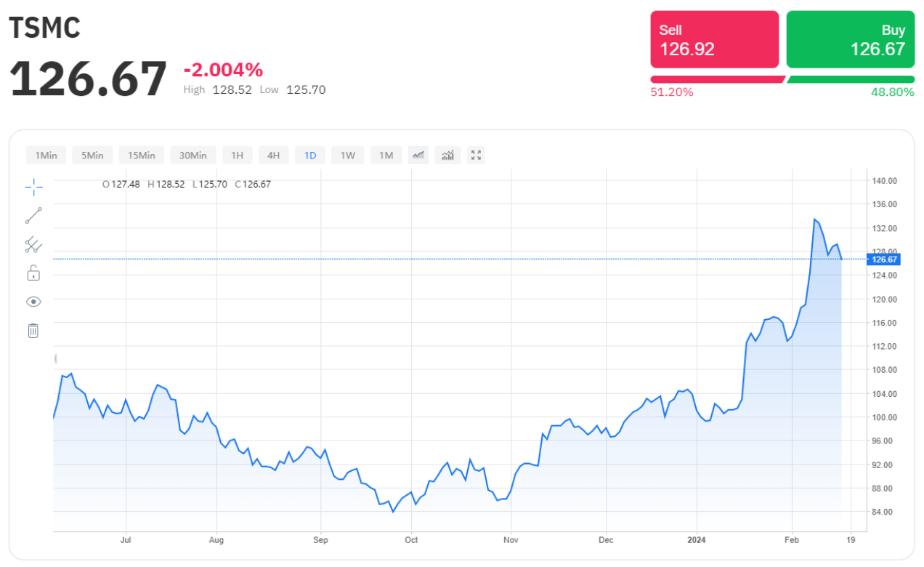Pick the trend line drawing tool
924x567 pixels.
[33, 216]
